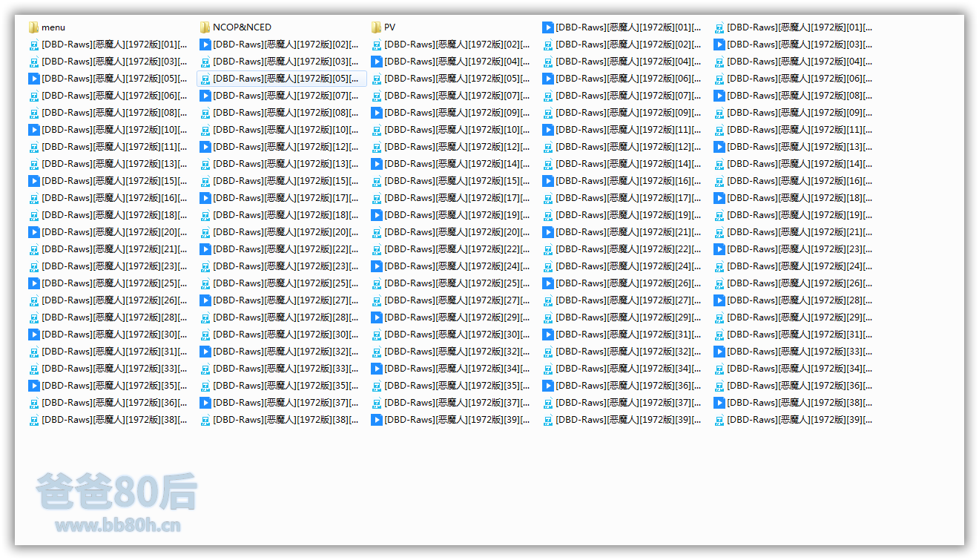The height and width of the screenshot is (560, 979).
Task: Click the play-icon file for episode [21]
Action: pyautogui.click(x=622, y=232)
